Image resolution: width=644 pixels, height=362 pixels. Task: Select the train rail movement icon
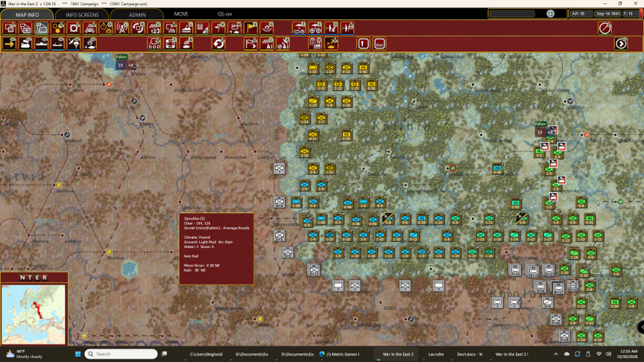pyautogui.click(x=25, y=43)
